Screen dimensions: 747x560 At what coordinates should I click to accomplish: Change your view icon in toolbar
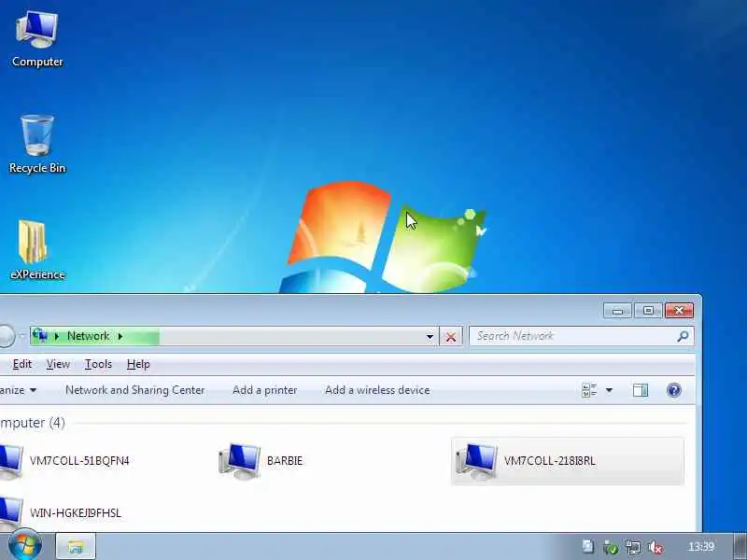(x=589, y=390)
